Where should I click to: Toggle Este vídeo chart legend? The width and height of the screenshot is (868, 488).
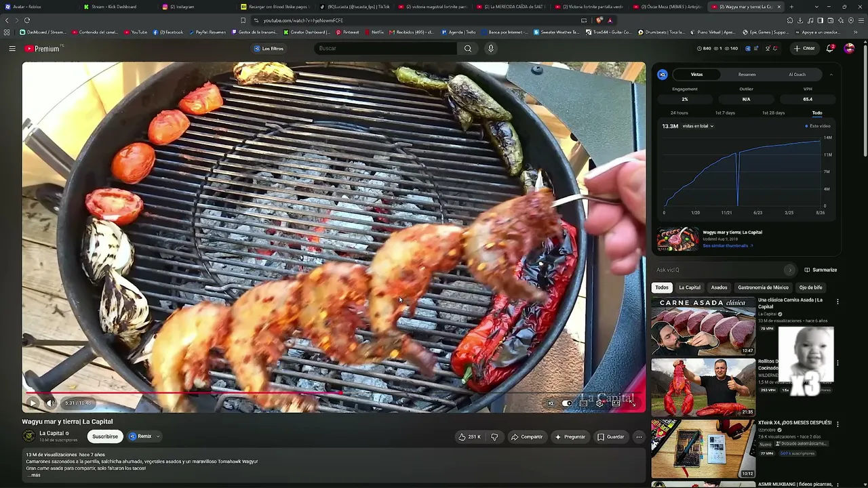(x=818, y=126)
